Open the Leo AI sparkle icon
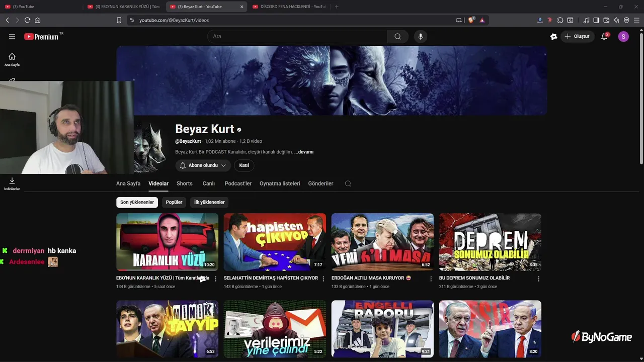 click(616, 20)
